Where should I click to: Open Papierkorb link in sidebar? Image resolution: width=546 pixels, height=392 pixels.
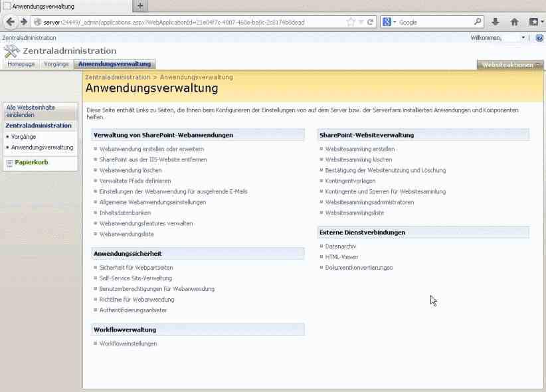(x=31, y=162)
